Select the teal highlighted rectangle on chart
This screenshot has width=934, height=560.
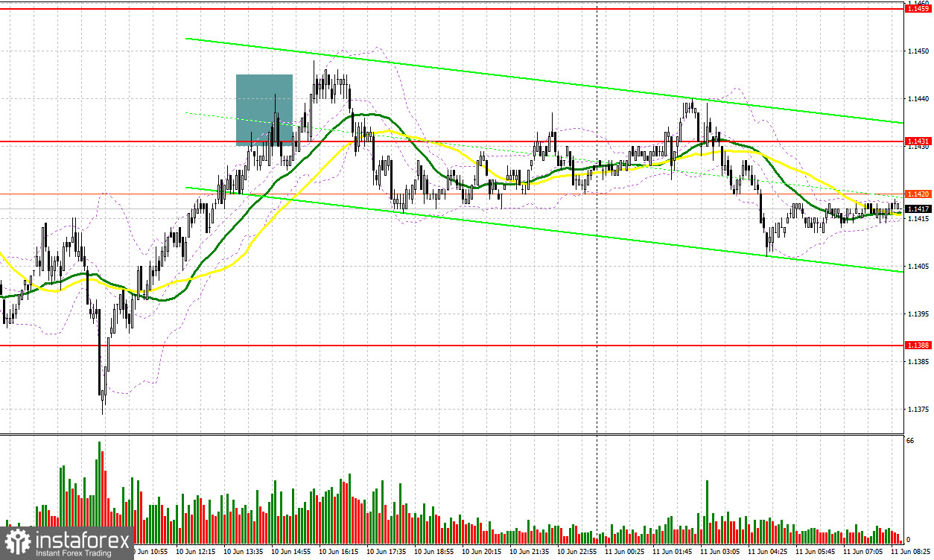coord(264,109)
